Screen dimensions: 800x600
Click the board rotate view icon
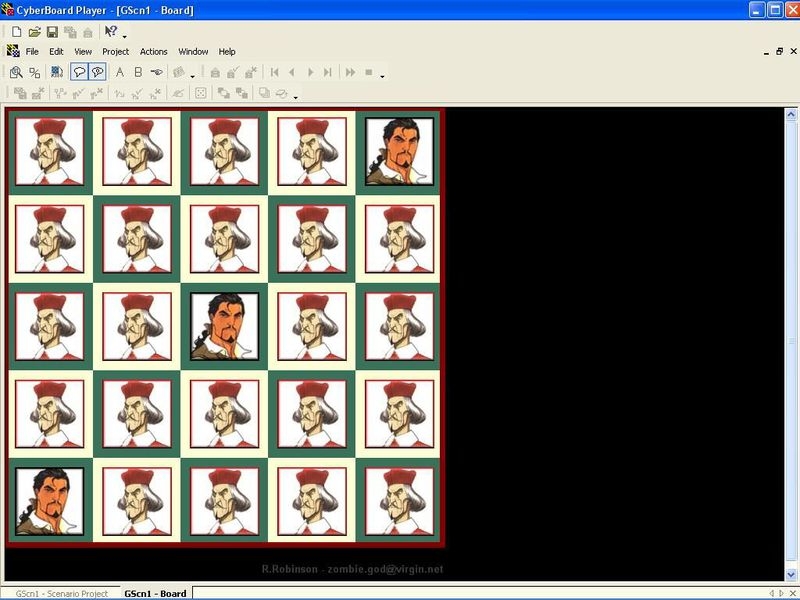[57, 72]
